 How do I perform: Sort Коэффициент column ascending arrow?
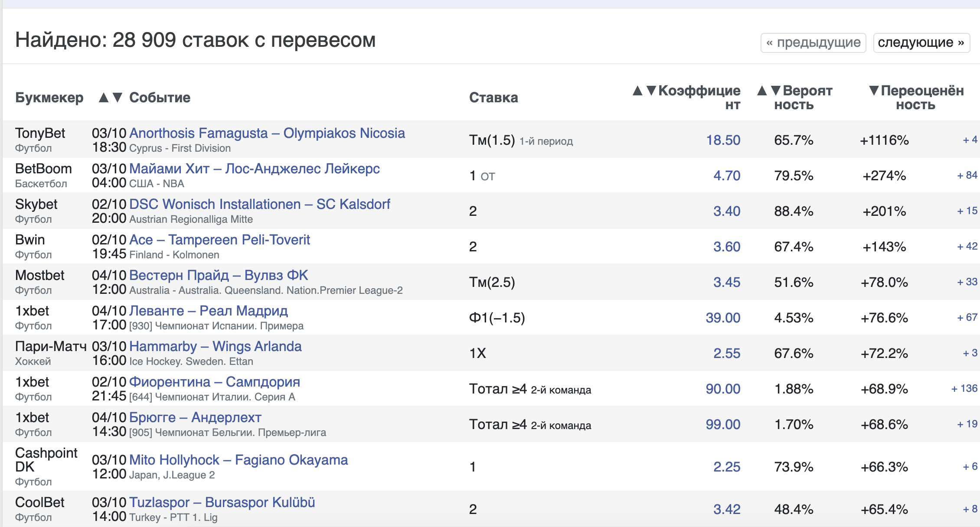(x=637, y=91)
